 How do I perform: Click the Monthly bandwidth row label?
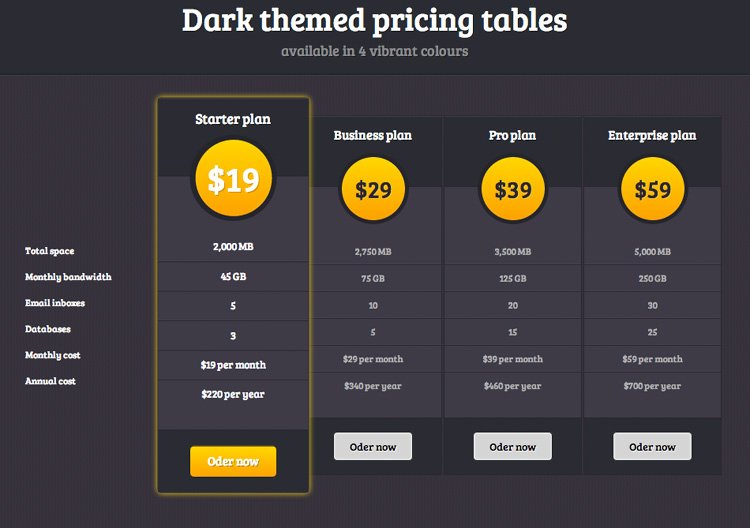pyautogui.click(x=68, y=277)
